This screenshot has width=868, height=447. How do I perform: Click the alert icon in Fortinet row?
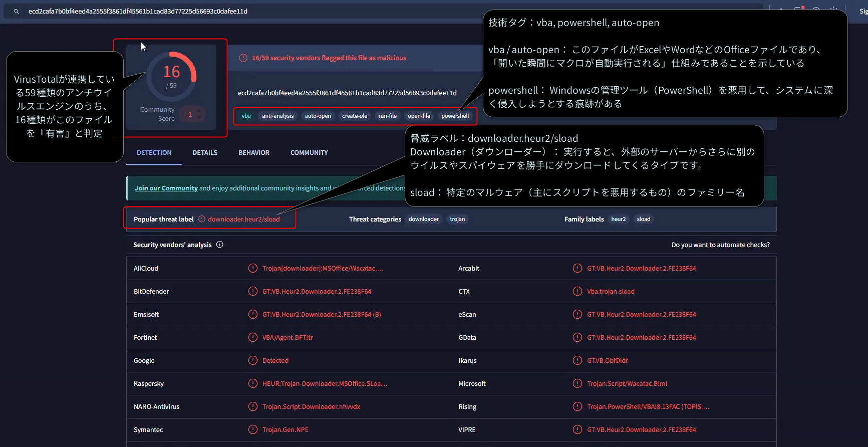tap(253, 337)
